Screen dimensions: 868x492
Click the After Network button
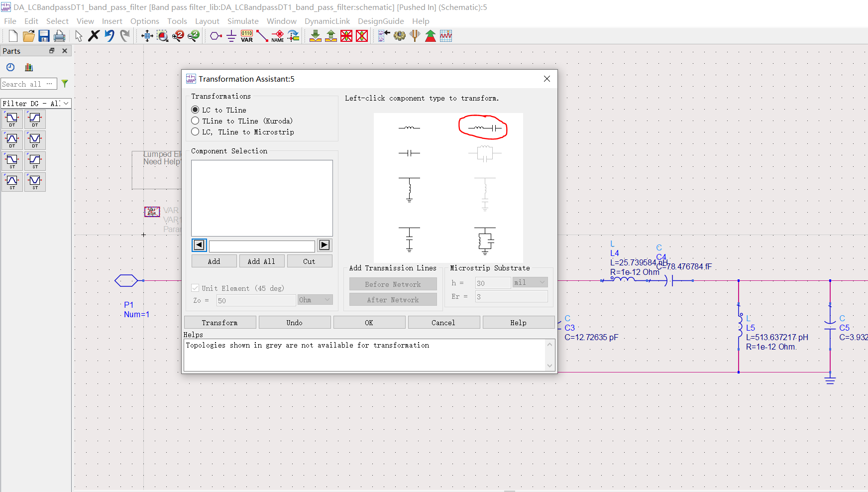pyautogui.click(x=393, y=300)
